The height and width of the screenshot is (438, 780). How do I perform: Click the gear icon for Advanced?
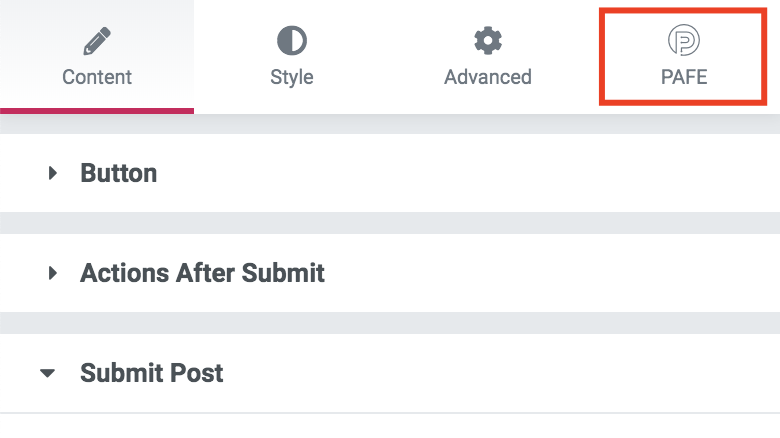[487, 41]
